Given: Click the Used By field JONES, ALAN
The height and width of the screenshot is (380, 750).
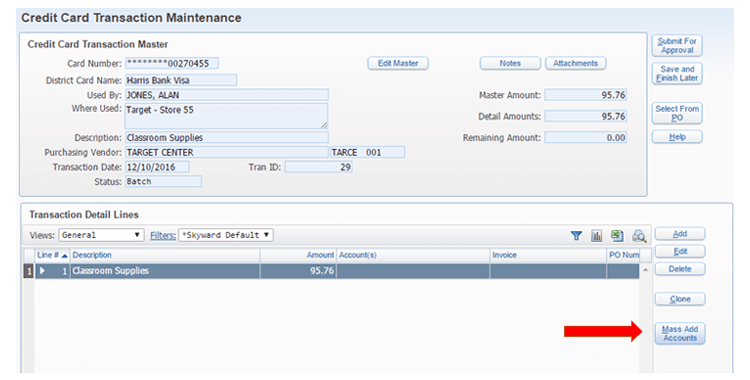Looking at the screenshot, I should (227, 95).
